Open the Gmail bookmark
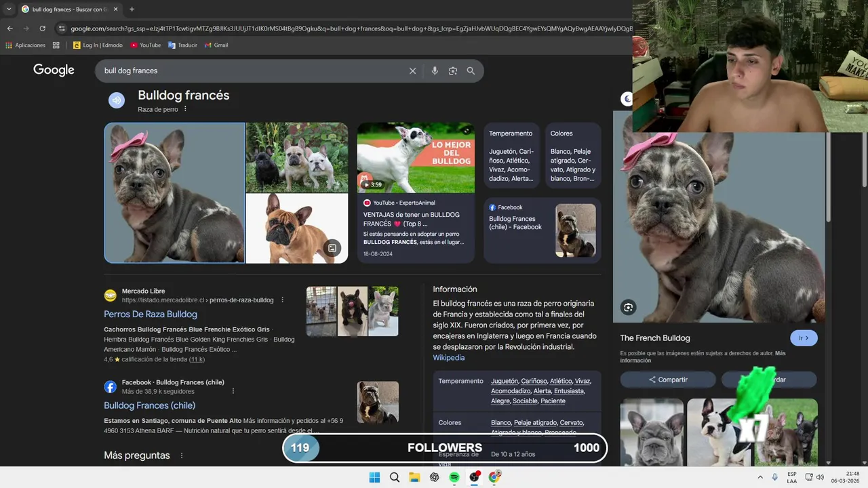Viewport: 868px width, 488px height. [x=216, y=45]
